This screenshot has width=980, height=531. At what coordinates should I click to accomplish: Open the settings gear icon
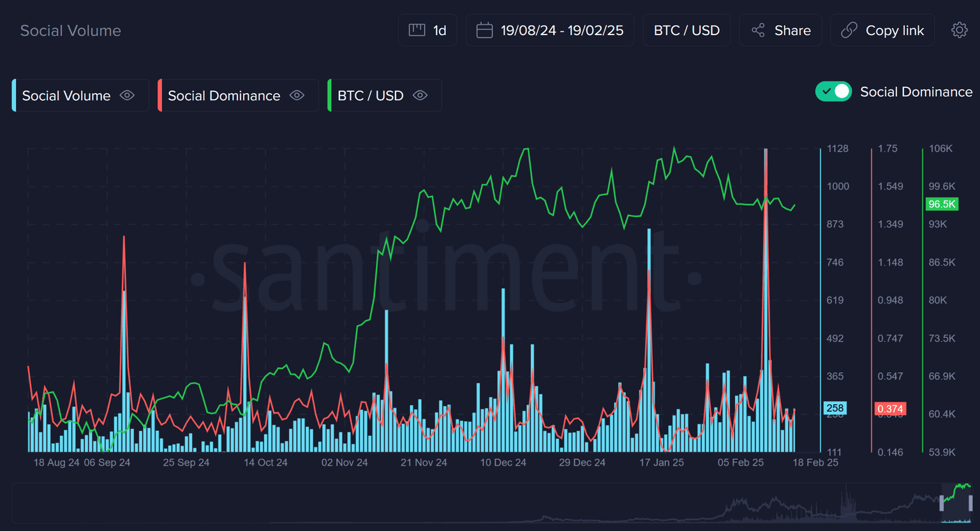tap(959, 30)
